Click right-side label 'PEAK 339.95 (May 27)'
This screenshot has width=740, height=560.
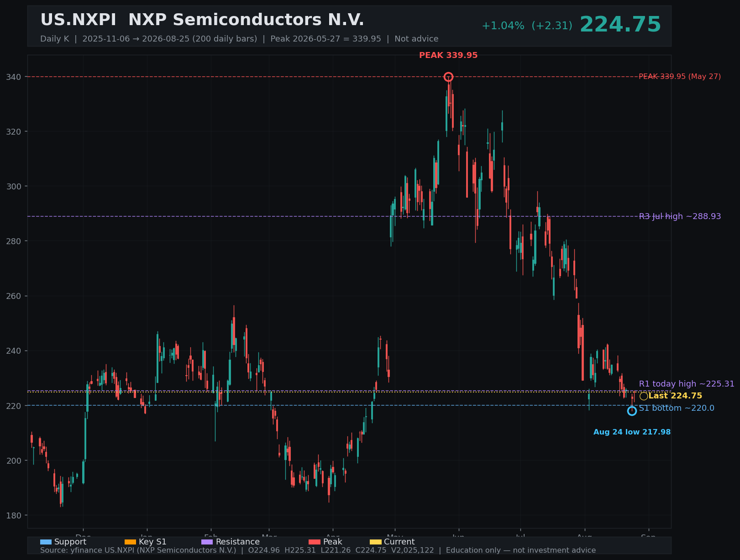click(x=680, y=77)
